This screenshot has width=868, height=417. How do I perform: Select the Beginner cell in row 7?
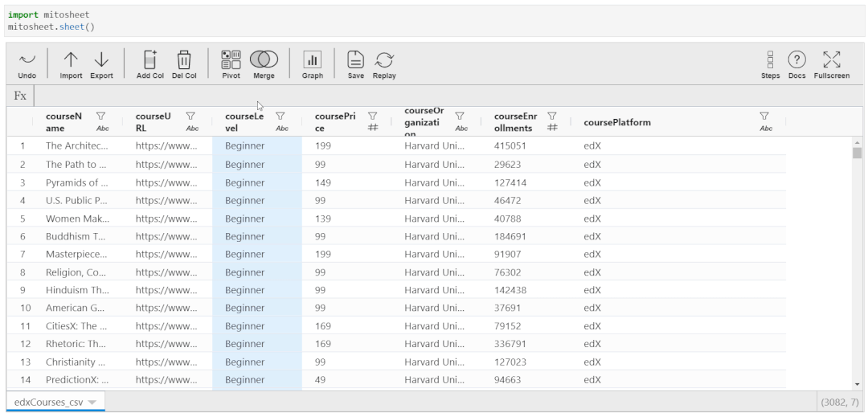click(x=257, y=254)
